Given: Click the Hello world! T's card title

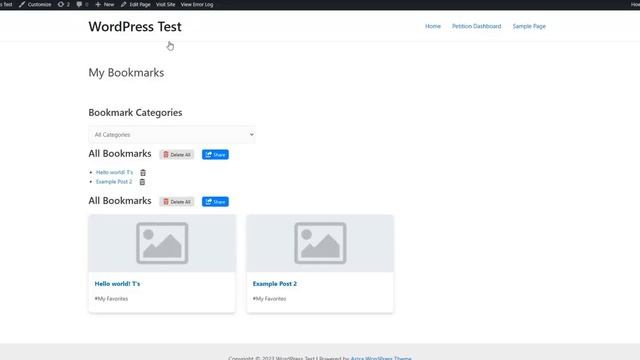Looking at the screenshot, I should coord(117,284).
